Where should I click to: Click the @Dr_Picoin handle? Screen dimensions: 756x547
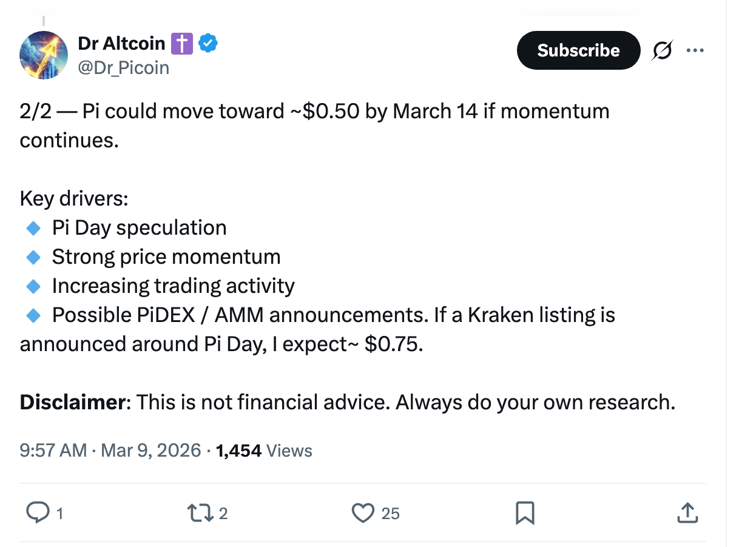pos(124,67)
